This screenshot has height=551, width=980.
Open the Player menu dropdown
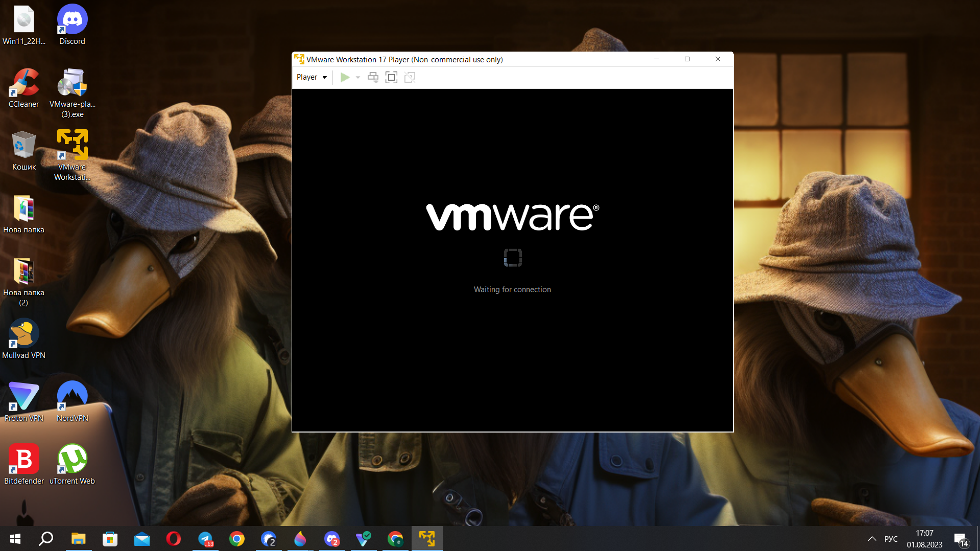point(312,77)
